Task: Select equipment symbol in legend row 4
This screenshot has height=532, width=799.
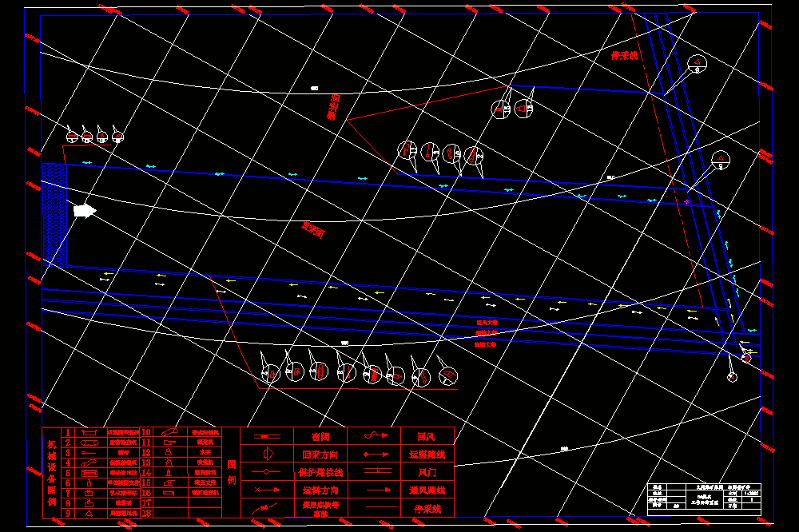Action: coord(88,463)
